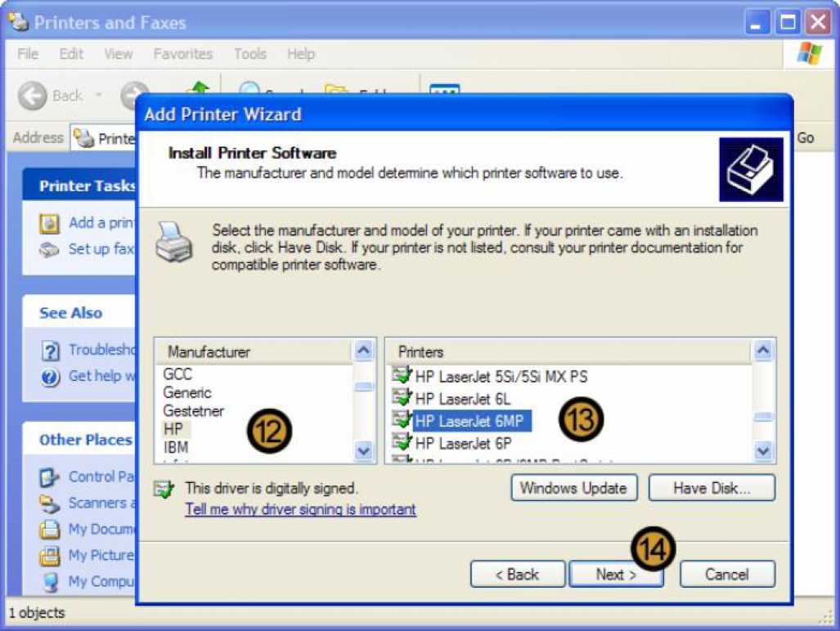This screenshot has height=631, width=840.
Task: Click My Pictures icon in sidebar
Action: [x=49, y=556]
